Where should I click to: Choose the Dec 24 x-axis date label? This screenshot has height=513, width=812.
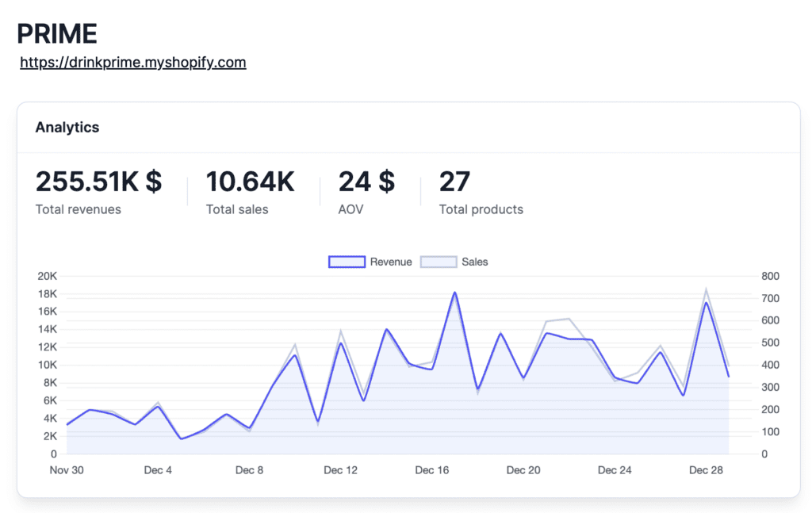coord(615,470)
